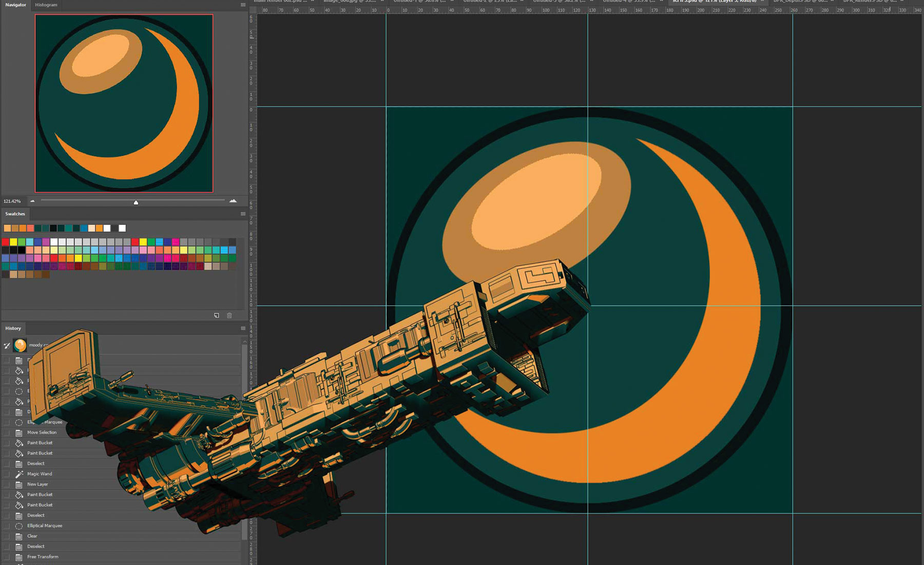Pick the first red swatch in the grid
This screenshot has width=924, height=565.
6,242
